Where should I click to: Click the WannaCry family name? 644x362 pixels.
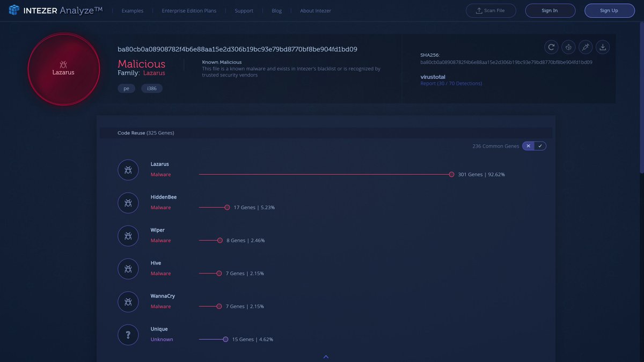coord(163,296)
